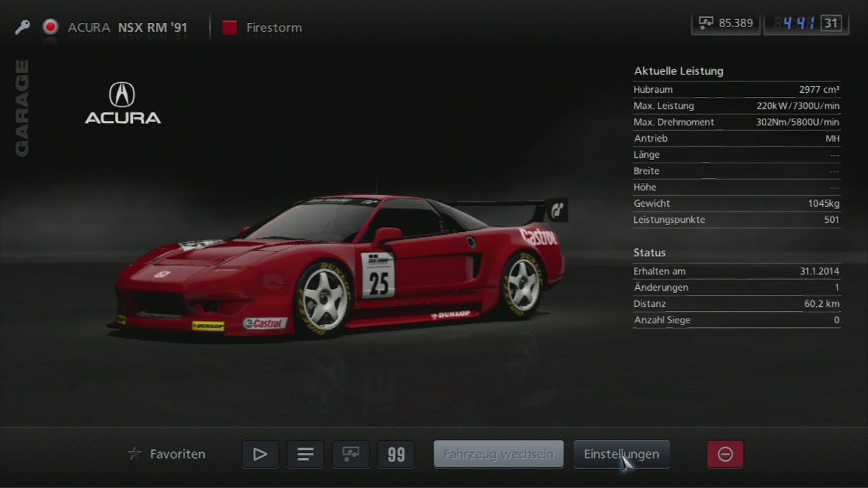Click the red minus remove button
Viewport: 868px width, 488px height.
point(725,454)
